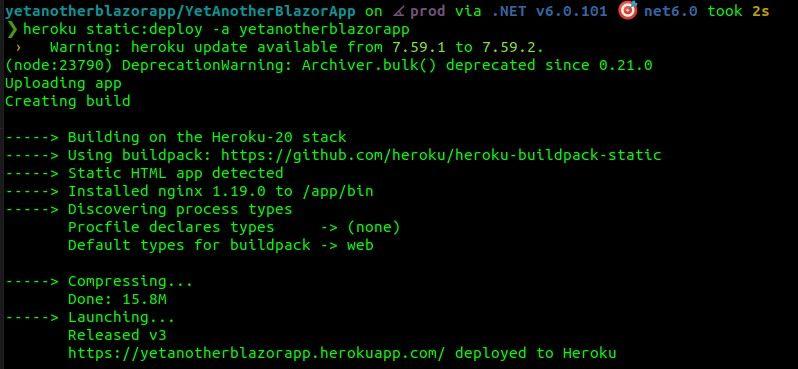This screenshot has height=369, width=798.
Task: Click the Released v3 text
Action: click(x=117, y=335)
